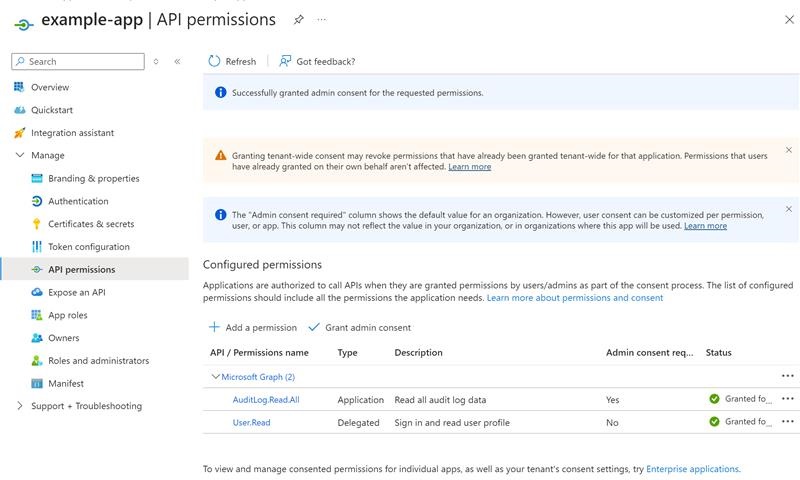Image resolution: width=800 pixels, height=480 pixels.
Task: Click the Status column header
Action: pyautogui.click(x=718, y=353)
